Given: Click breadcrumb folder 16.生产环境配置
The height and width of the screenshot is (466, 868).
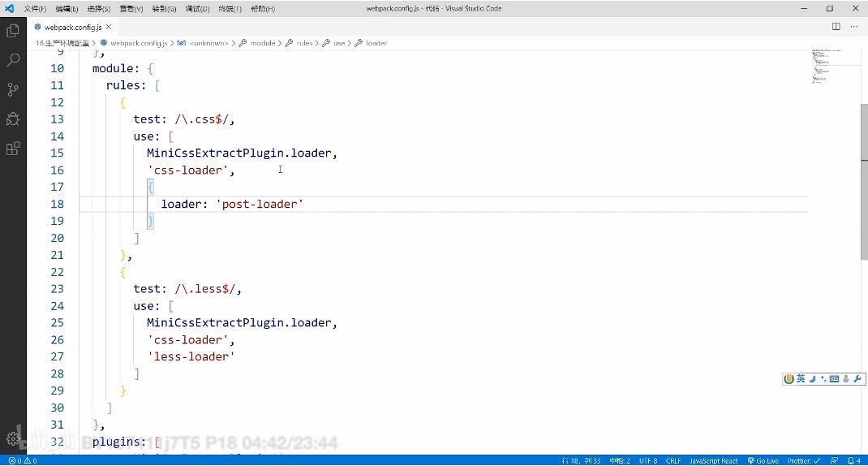Looking at the screenshot, I should point(62,43).
